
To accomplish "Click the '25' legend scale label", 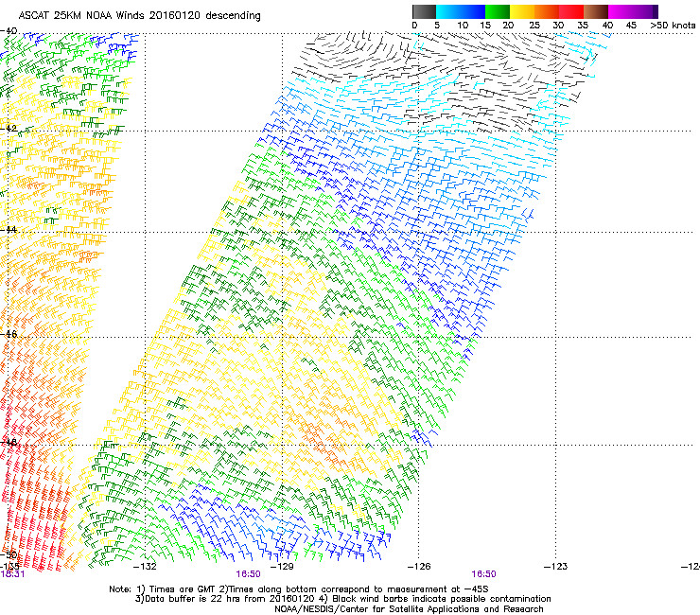I will [x=534, y=26].
